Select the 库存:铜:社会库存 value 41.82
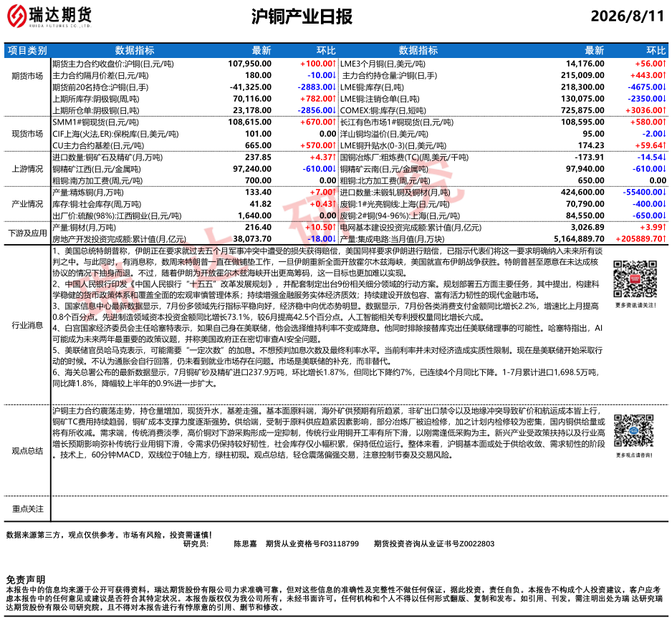The image size is (672, 620). click(x=261, y=204)
